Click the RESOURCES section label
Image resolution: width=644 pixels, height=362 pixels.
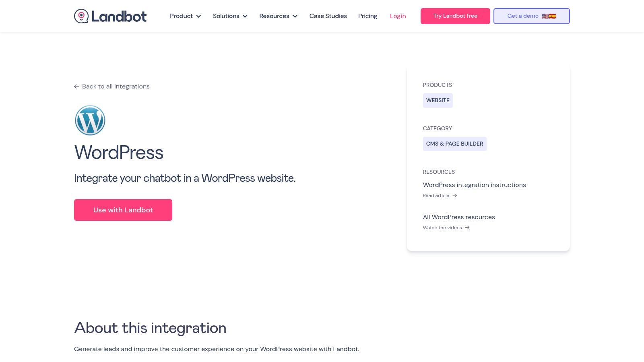click(x=439, y=172)
